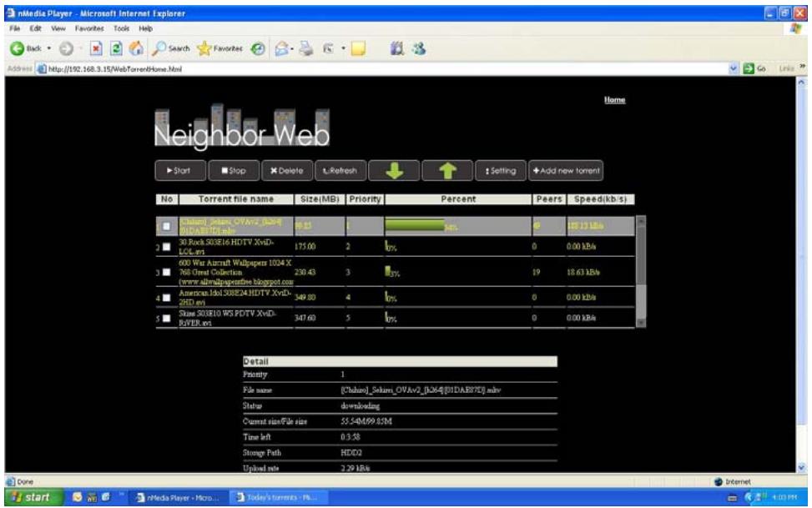Screen dimensions: 812x508
Task: Click the yellow note icon in the toolbar
Action: pos(358,48)
